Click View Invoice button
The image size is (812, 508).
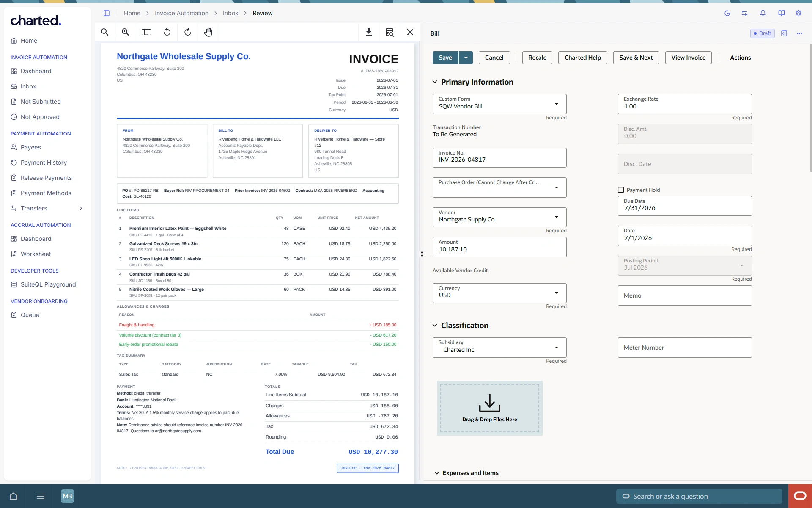pos(689,58)
